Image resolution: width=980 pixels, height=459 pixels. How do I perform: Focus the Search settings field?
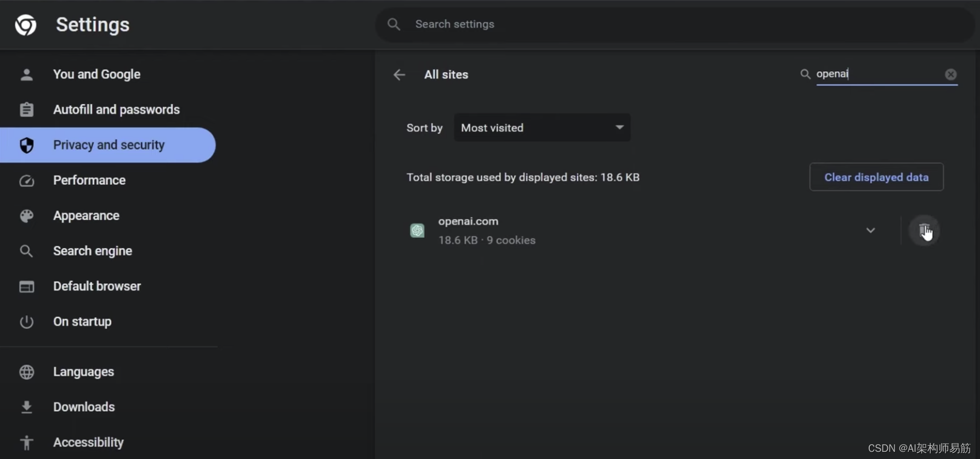pos(675,24)
